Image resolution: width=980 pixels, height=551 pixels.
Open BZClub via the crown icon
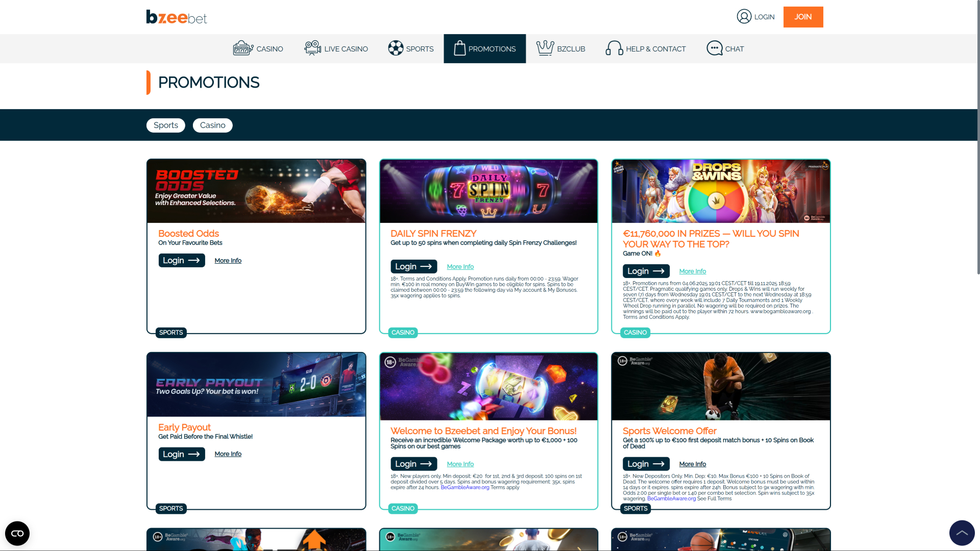[x=545, y=48]
